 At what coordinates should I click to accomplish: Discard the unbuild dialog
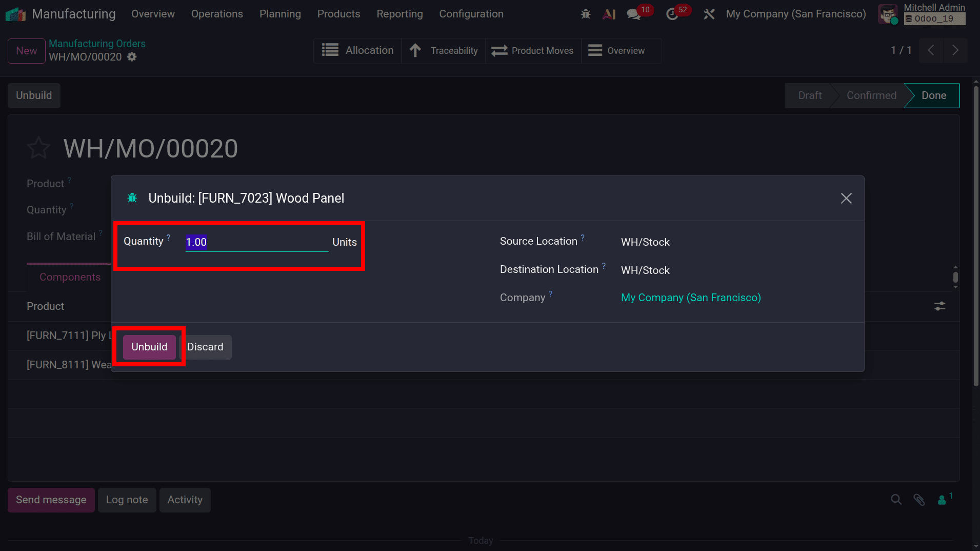pos(205,347)
